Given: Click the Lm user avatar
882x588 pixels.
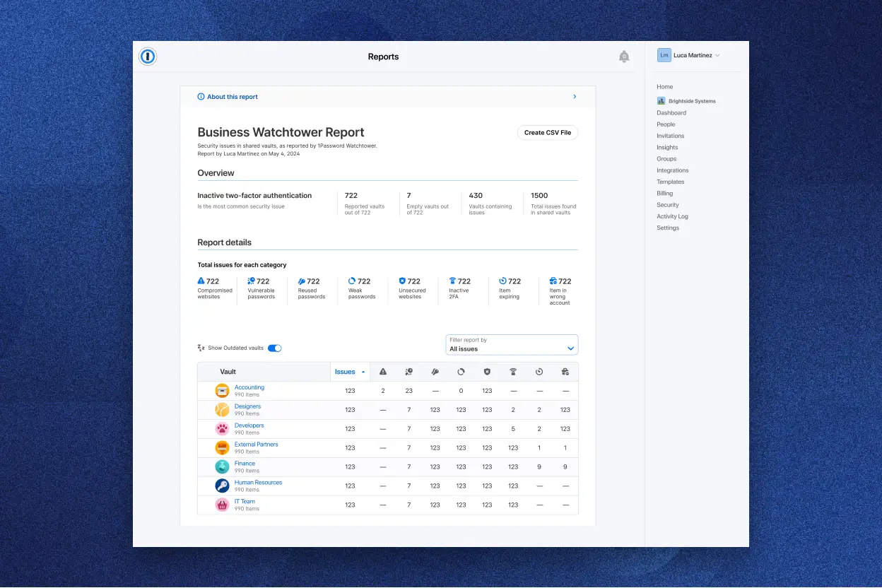Looking at the screenshot, I should 664,55.
